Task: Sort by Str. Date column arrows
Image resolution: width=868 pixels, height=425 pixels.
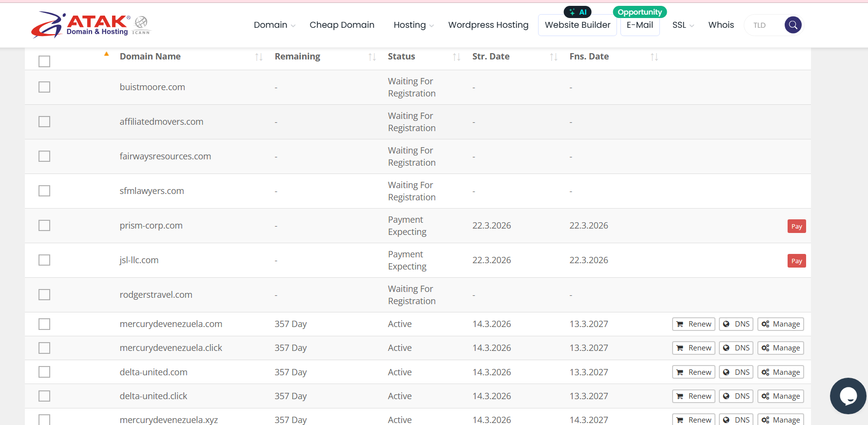Action: (553, 57)
